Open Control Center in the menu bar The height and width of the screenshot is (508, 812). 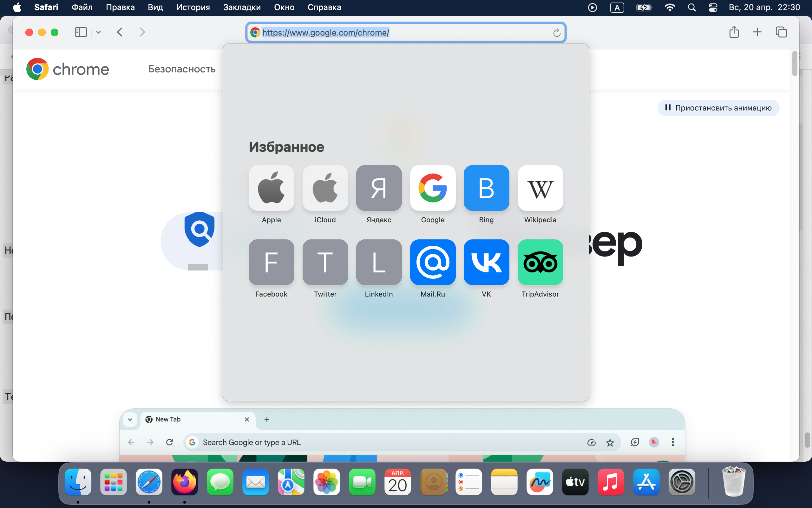pos(713,7)
